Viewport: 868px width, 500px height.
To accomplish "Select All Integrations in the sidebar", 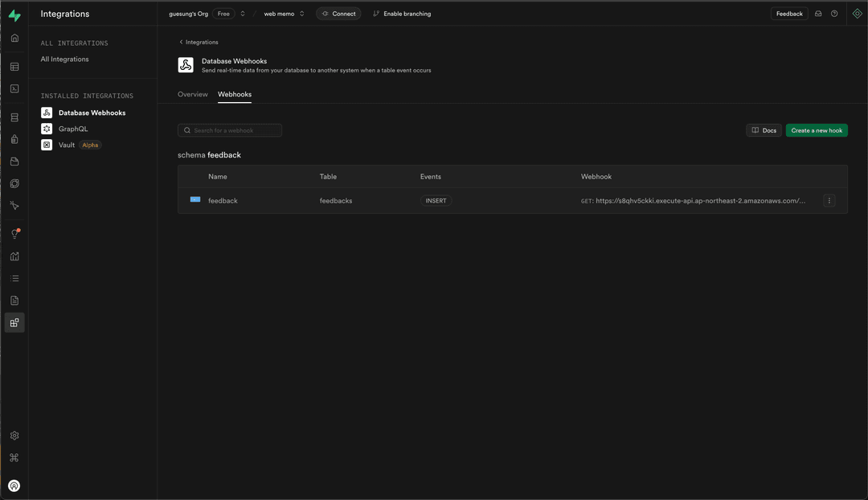I will [x=64, y=59].
